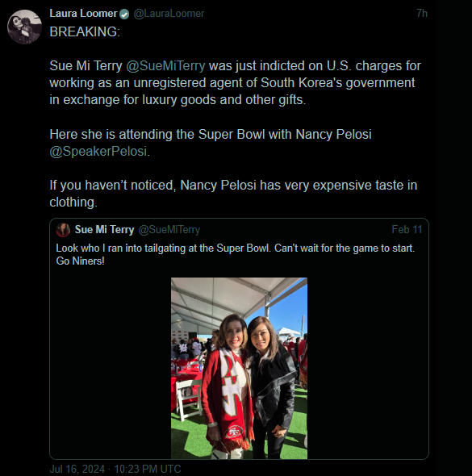
Task: Open Laura Loomer's profile avatar
Action: click(24, 27)
